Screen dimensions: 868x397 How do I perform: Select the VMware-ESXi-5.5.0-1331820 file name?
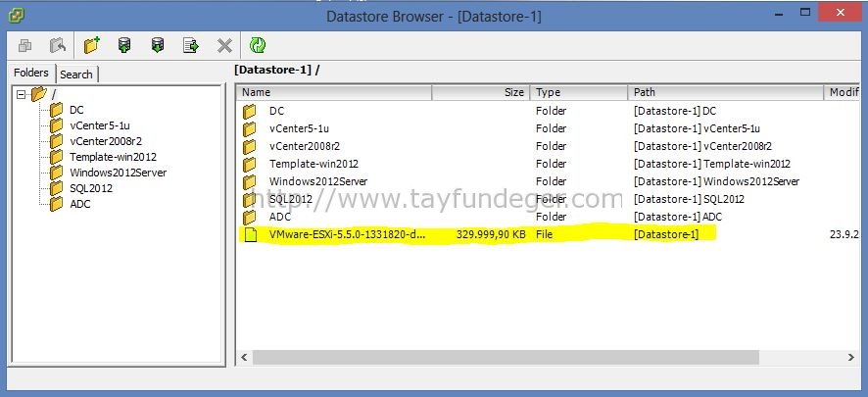[x=348, y=234]
